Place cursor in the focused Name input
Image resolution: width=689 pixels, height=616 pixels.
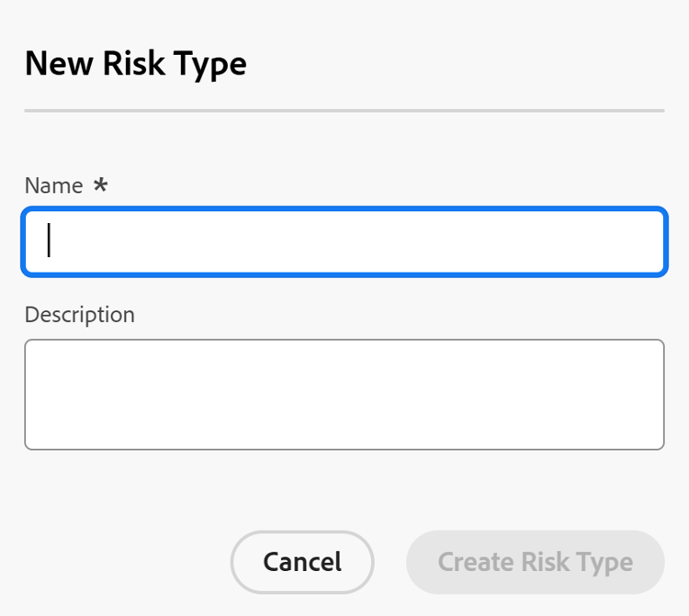(276, 242)
